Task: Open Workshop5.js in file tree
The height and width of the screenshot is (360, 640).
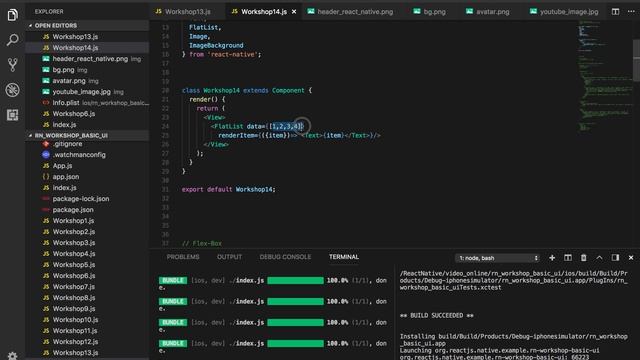Action: pyautogui.click(x=87, y=265)
